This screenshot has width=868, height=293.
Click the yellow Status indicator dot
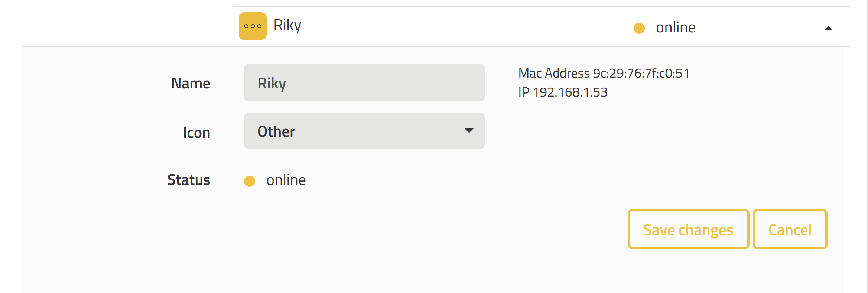[x=249, y=181]
